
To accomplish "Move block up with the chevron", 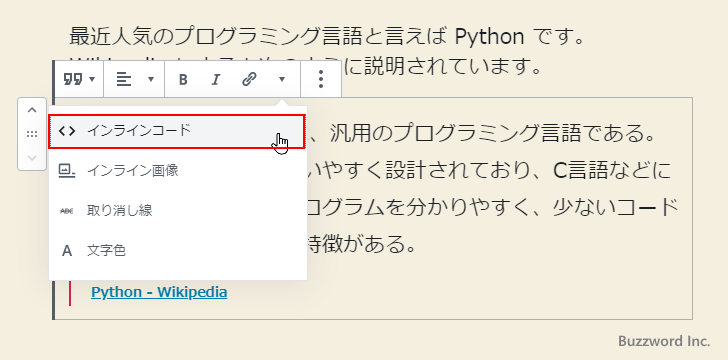I will click(x=32, y=111).
